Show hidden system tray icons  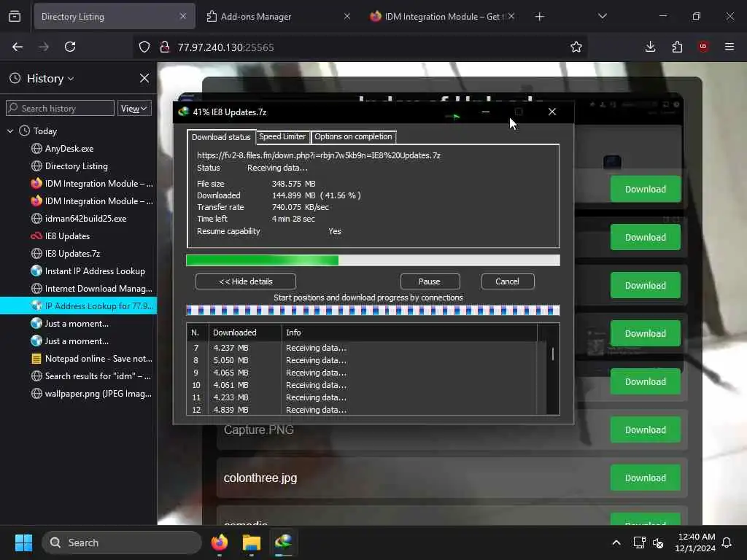pyautogui.click(x=616, y=542)
